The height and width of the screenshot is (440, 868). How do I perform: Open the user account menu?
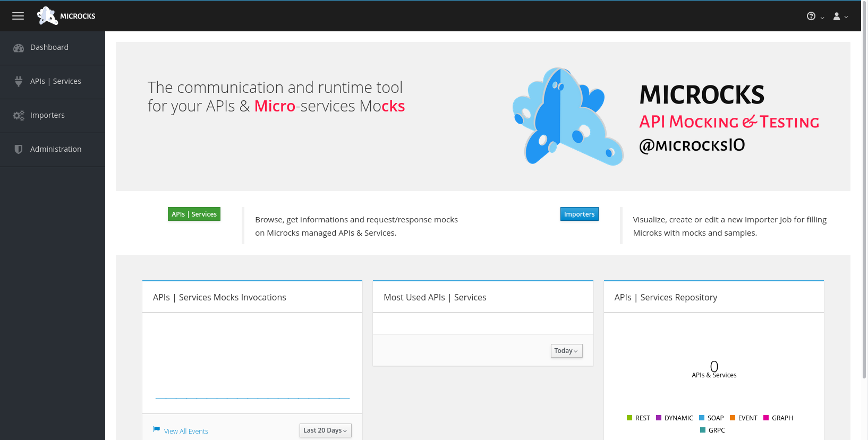click(837, 16)
